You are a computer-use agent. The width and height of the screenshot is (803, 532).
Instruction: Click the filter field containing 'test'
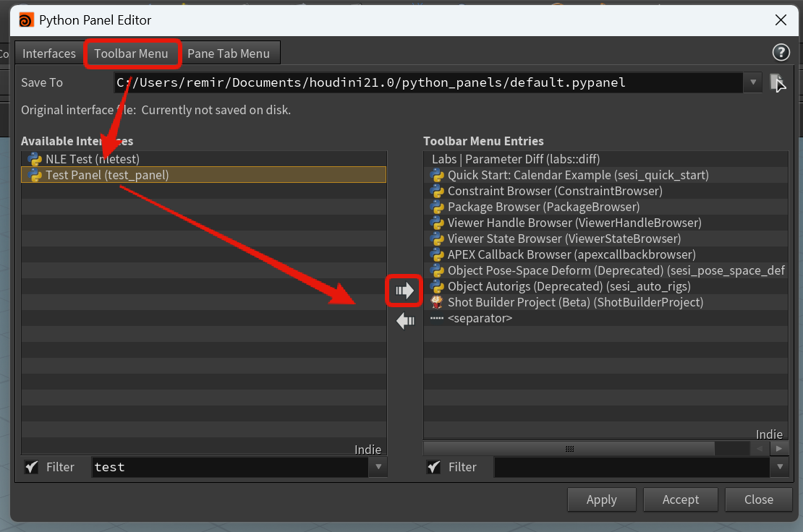click(230, 467)
